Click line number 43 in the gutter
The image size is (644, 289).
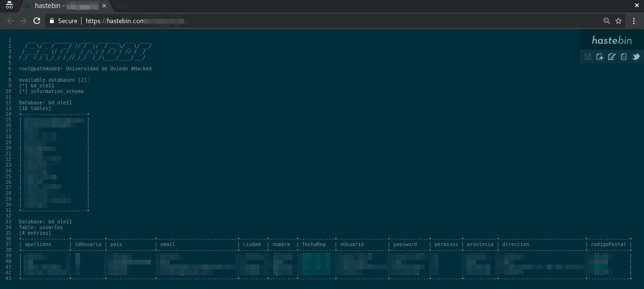point(8,278)
